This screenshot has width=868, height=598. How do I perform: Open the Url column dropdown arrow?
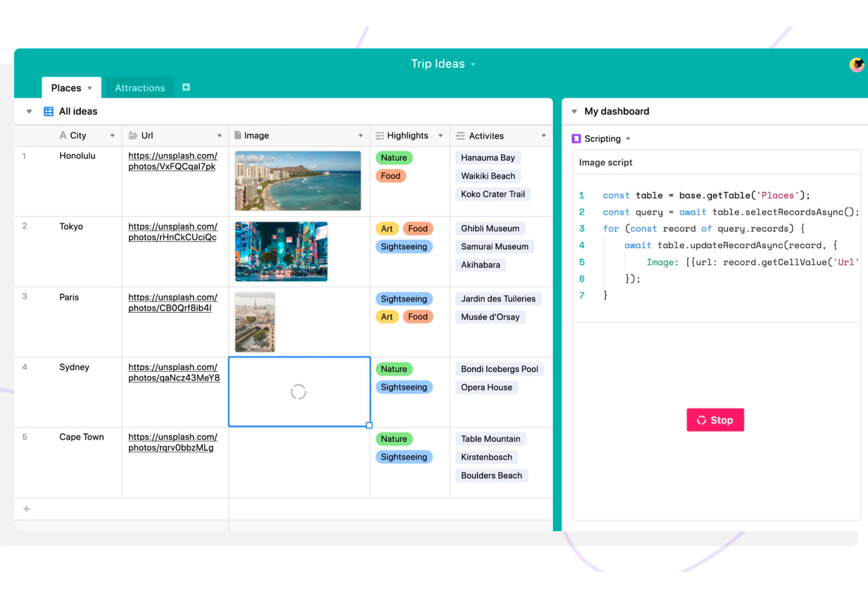(x=219, y=136)
